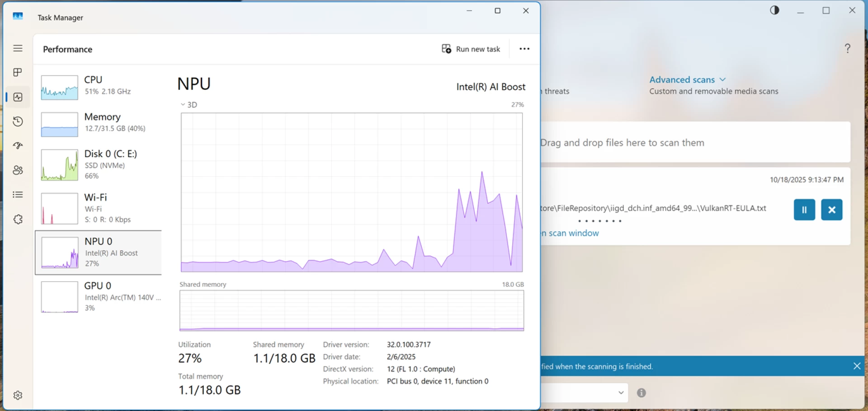
Task: Click PCI bus 0, device 11 location text
Action: pyautogui.click(x=438, y=381)
